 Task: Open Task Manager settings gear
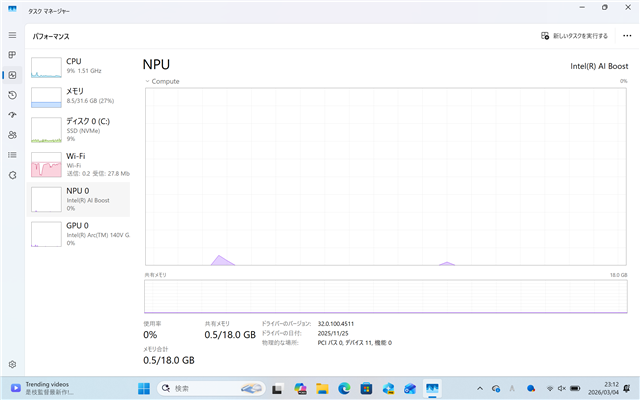pyautogui.click(x=12, y=364)
